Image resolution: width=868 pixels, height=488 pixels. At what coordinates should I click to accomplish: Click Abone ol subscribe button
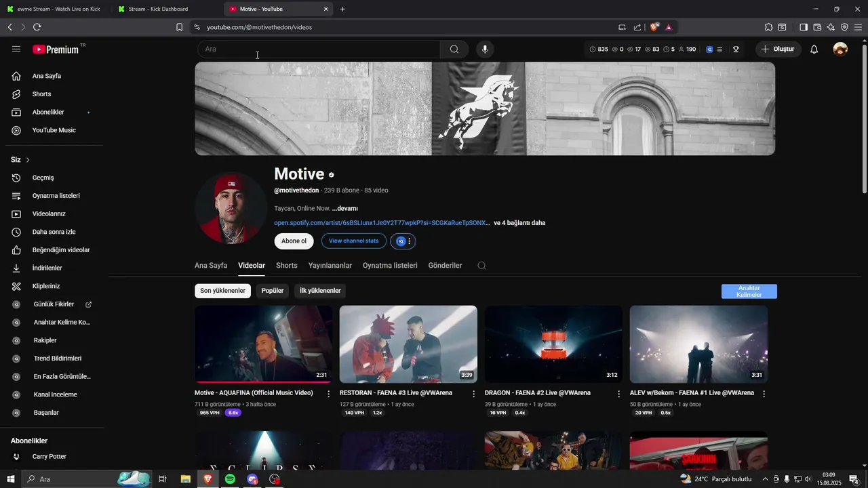294,241
